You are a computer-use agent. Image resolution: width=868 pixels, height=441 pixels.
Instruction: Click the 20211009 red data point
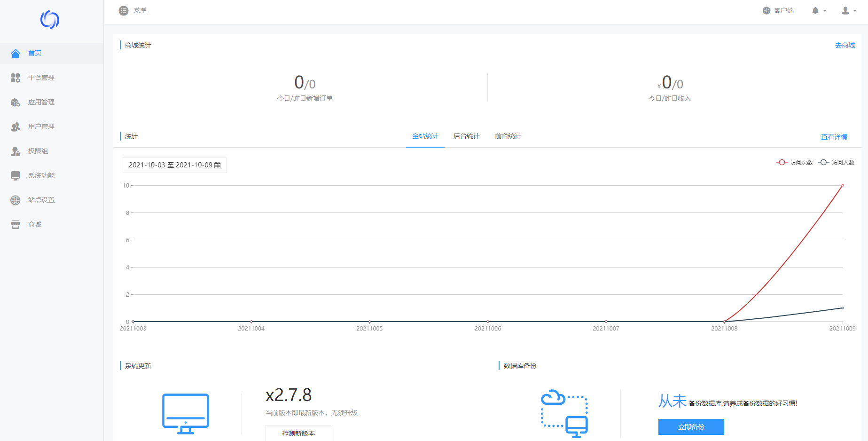click(x=842, y=186)
